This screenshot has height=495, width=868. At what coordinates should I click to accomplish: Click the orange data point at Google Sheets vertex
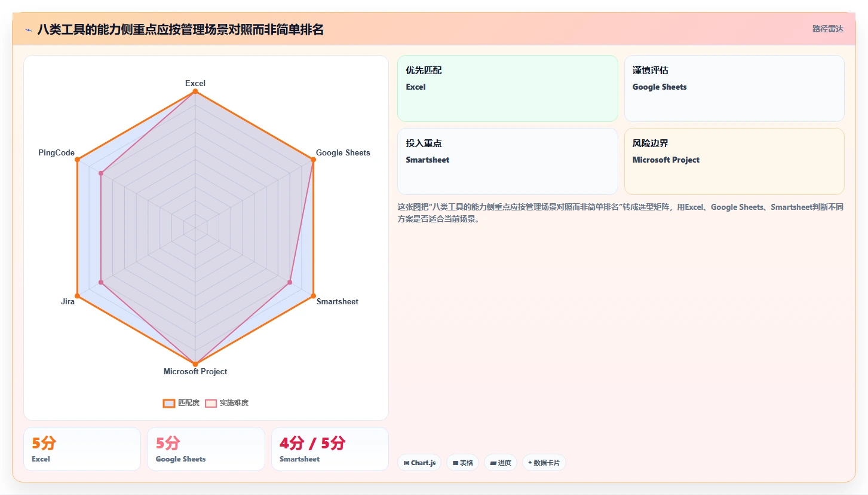313,160
